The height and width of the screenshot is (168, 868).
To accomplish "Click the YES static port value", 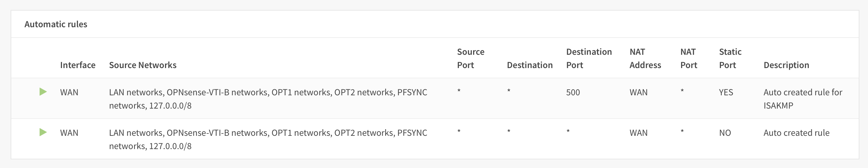I will click(x=726, y=92).
